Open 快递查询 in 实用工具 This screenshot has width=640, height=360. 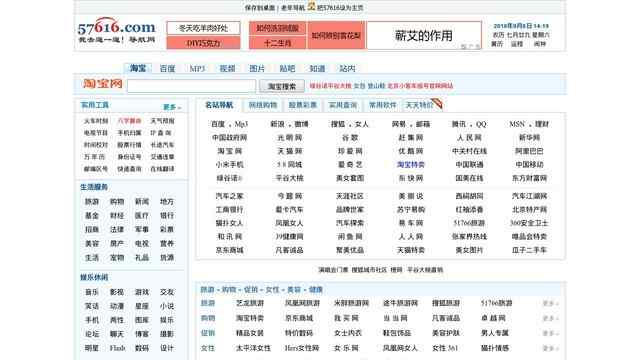(x=129, y=169)
